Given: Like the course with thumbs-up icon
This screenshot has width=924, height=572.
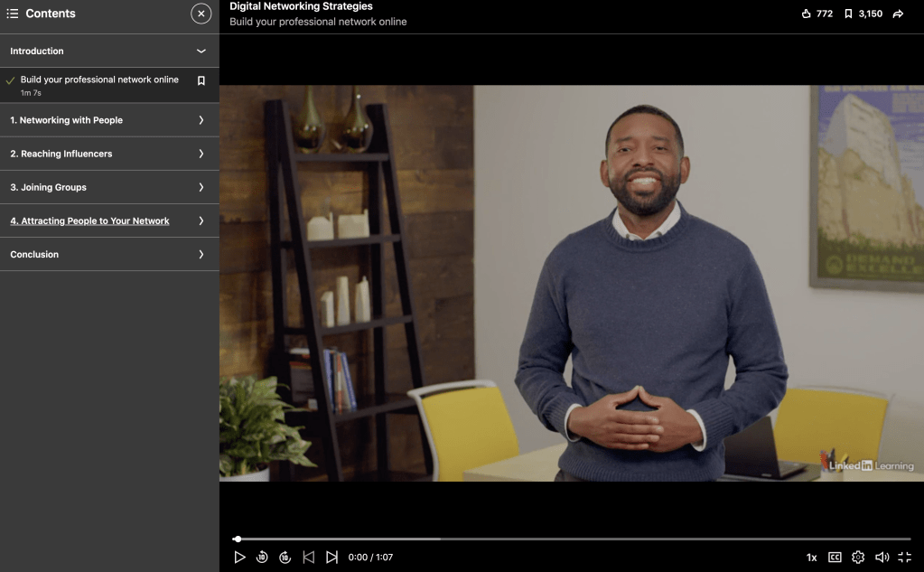Looking at the screenshot, I should click(807, 14).
